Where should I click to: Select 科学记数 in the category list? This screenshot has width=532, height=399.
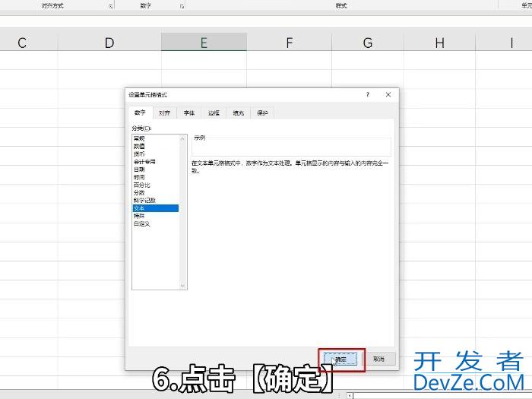[x=155, y=201]
